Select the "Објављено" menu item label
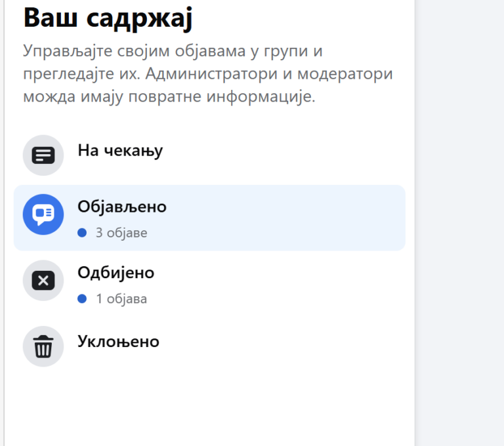The image size is (504, 446). pyautogui.click(x=122, y=207)
